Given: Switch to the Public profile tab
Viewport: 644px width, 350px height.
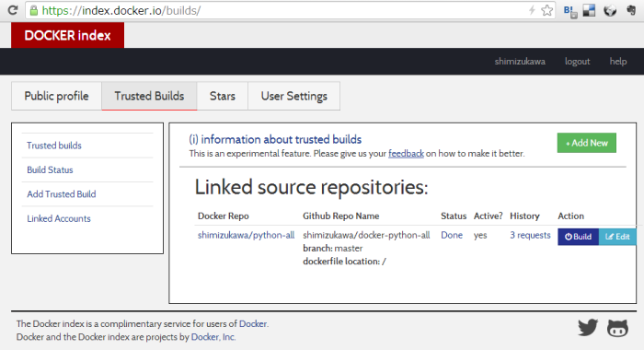Looking at the screenshot, I should pyautogui.click(x=56, y=96).
